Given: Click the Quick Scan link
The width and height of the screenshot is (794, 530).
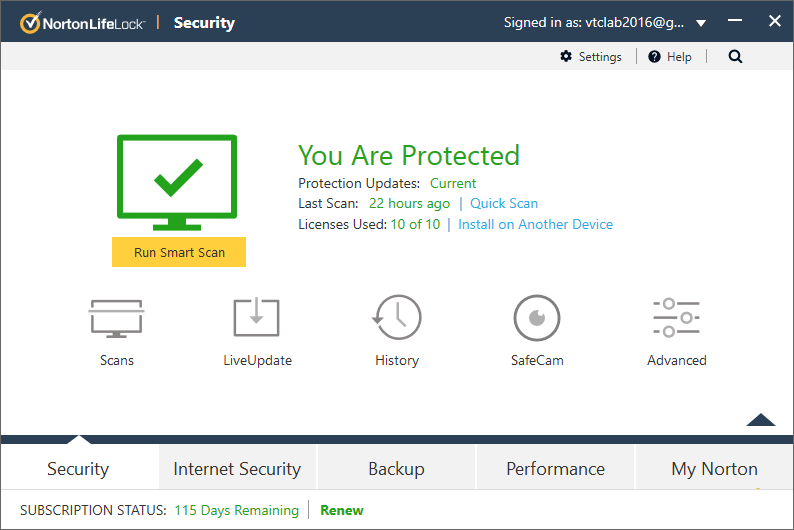Looking at the screenshot, I should point(504,204).
